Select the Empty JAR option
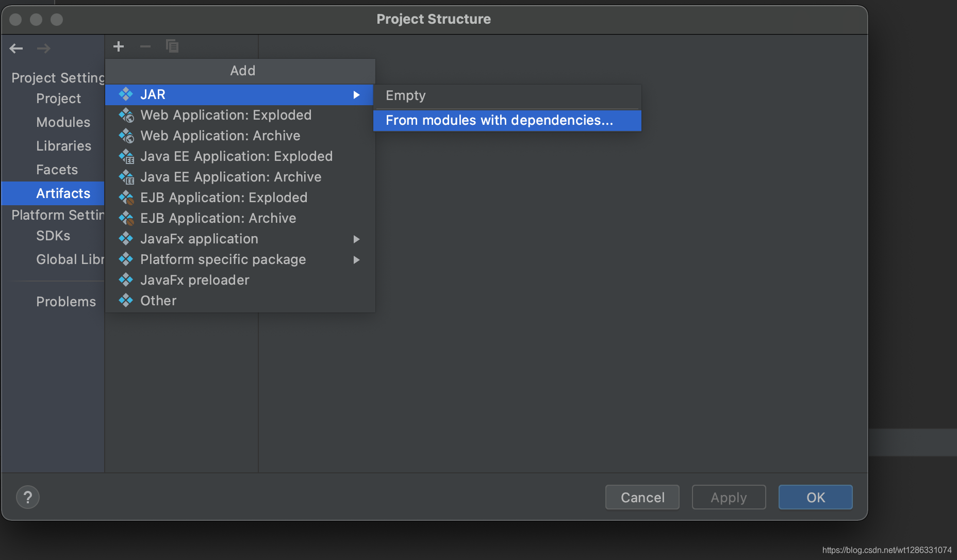Screen dimensions: 957x560 406,96
